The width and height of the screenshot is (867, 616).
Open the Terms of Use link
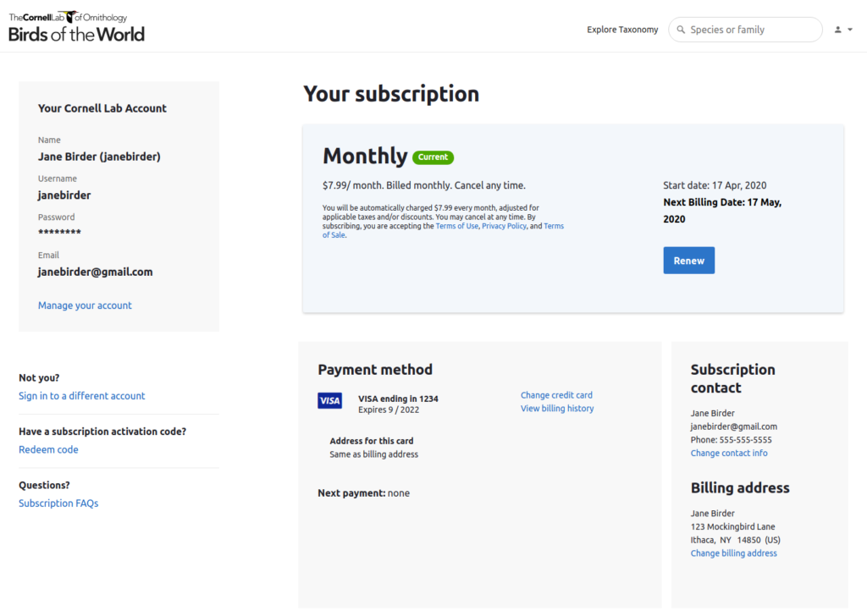point(456,226)
